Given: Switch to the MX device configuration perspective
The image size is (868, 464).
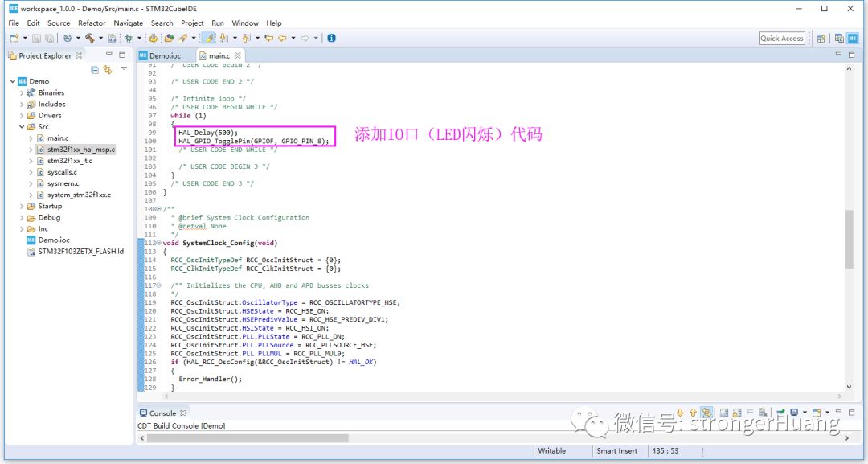Looking at the screenshot, I should point(853,39).
